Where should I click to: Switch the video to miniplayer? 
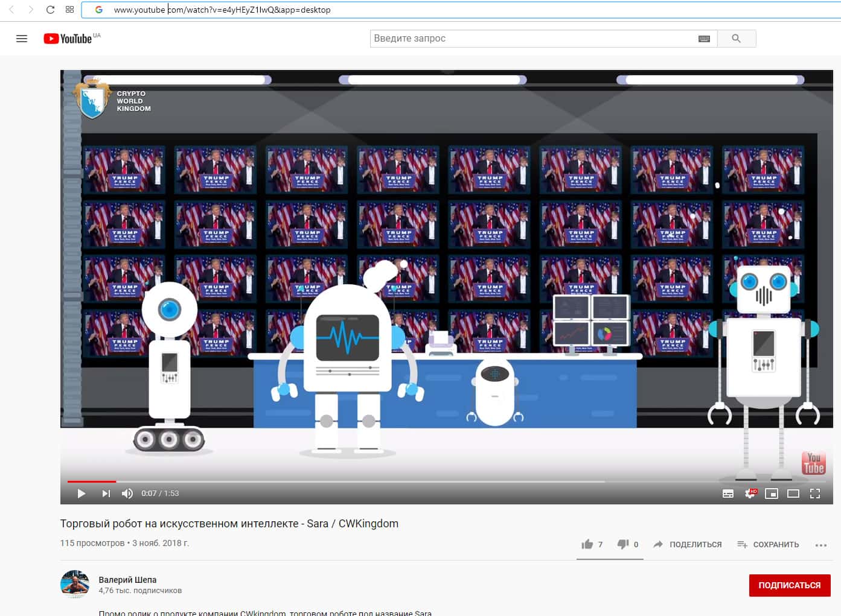pos(772,494)
